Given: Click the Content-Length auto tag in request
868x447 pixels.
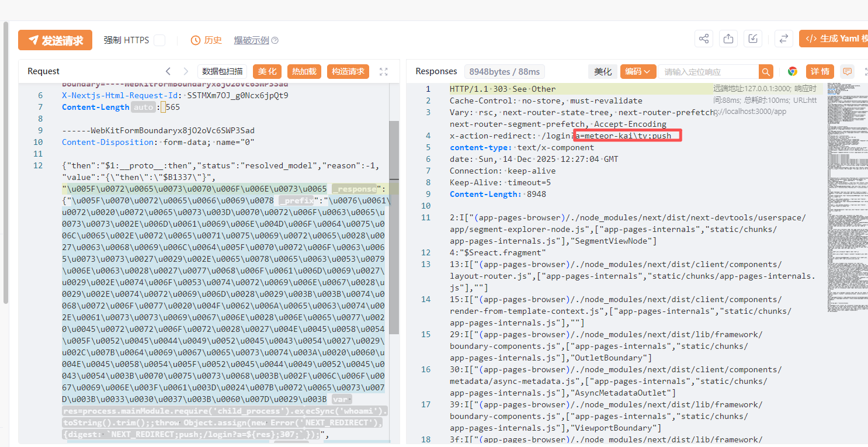Looking at the screenshot, I should click(x=144, y=107).
